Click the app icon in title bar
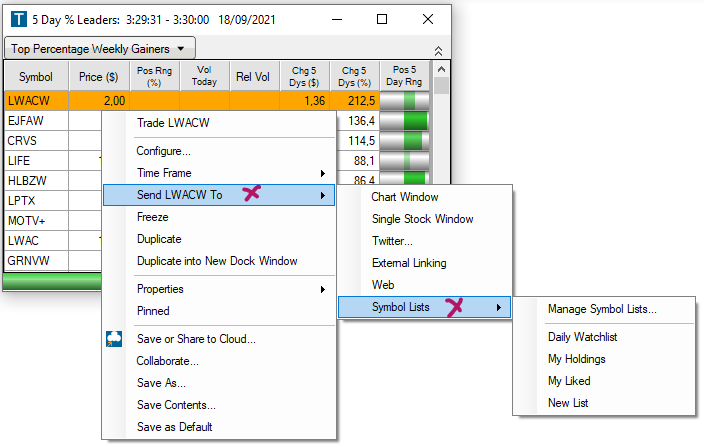 (x=15, y=19)
